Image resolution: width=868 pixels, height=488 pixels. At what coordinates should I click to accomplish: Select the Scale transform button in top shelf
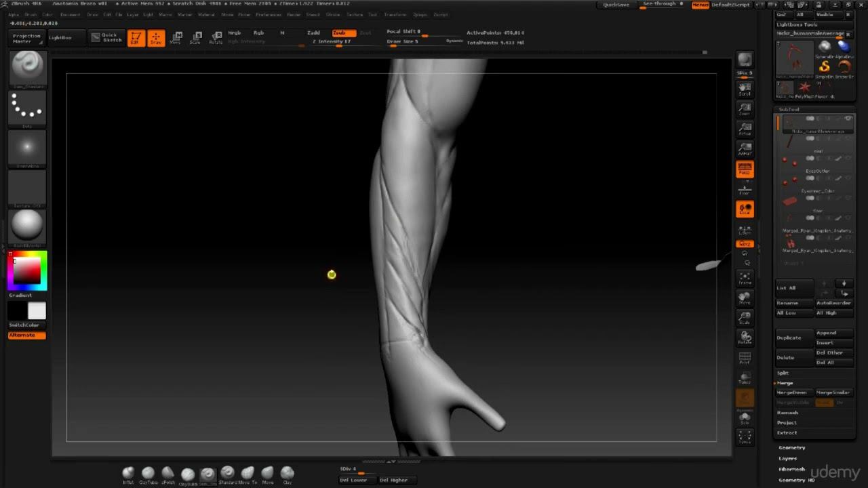(x=195, y=38)
